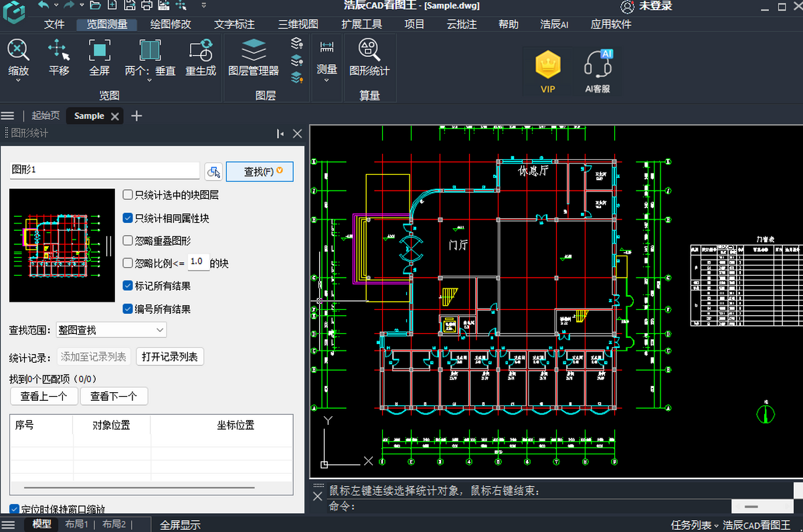Expand the dropdown arrow under 缩放
The width and height of the screenshot is (803, 532).
pyautogui.click(x=18, y=80)
